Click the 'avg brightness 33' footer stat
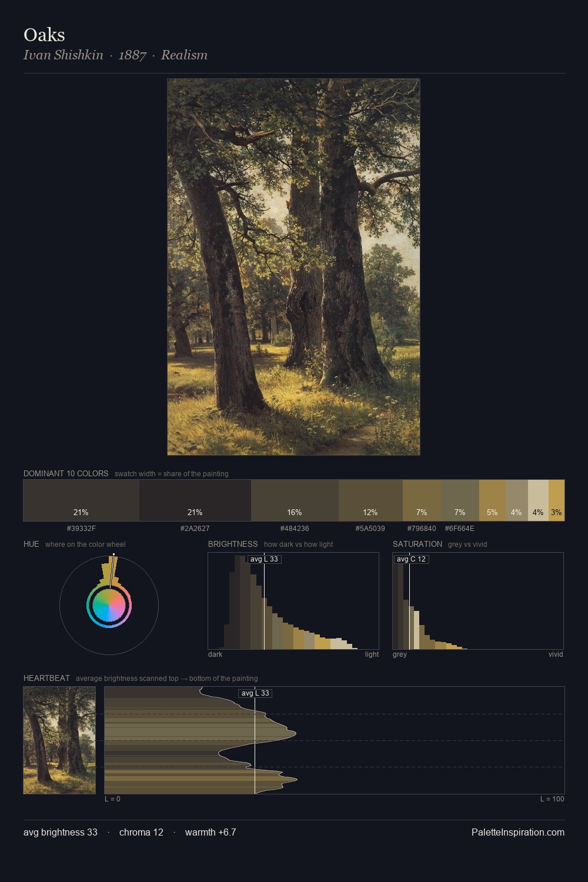This screenshot has height=882, width=588. 61,832
